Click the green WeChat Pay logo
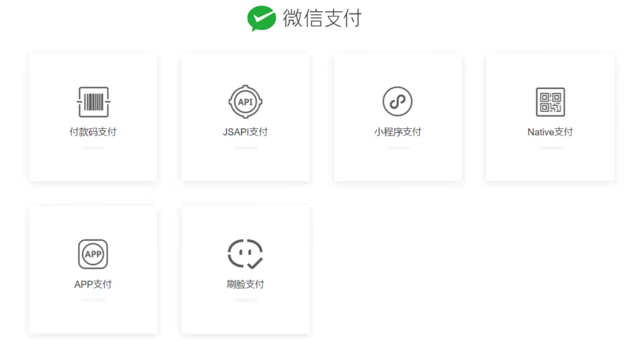The height and width of the screenshot is (353, 644). click(x=261, y=18)
